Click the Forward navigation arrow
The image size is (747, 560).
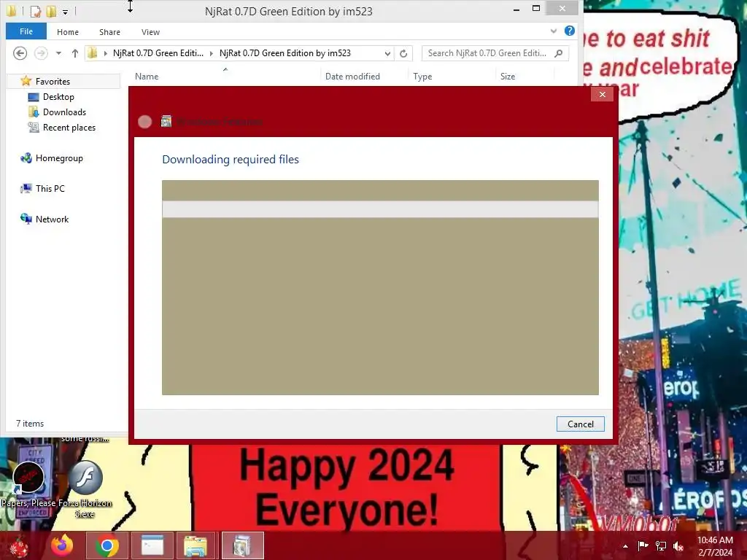pyautogui.click(x=41, y=52)
